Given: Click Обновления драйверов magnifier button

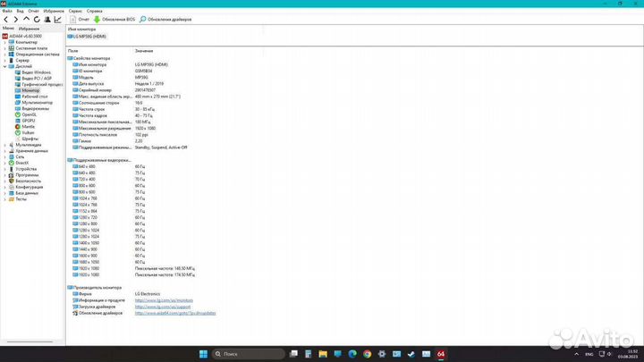Looking at the screenshot, I should click(165, 20).
